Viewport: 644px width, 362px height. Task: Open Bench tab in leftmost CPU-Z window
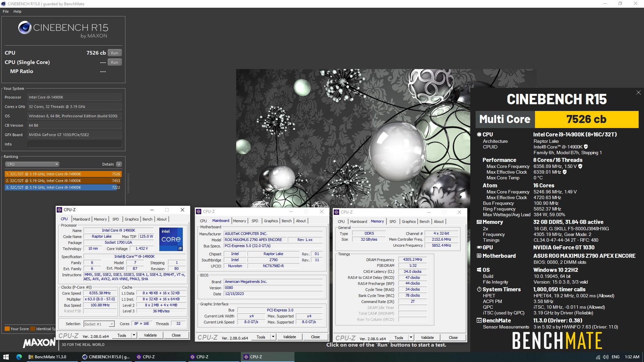click(148, 219)
